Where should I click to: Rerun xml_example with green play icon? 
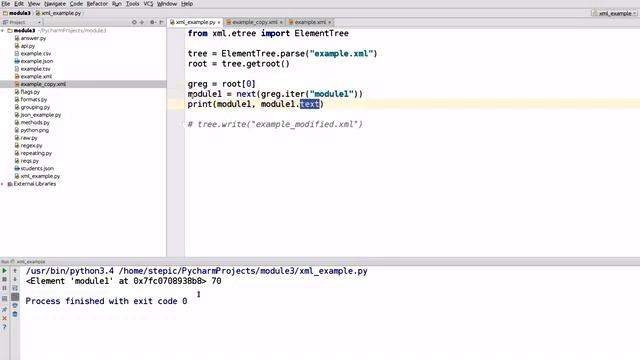pos(4,271)
